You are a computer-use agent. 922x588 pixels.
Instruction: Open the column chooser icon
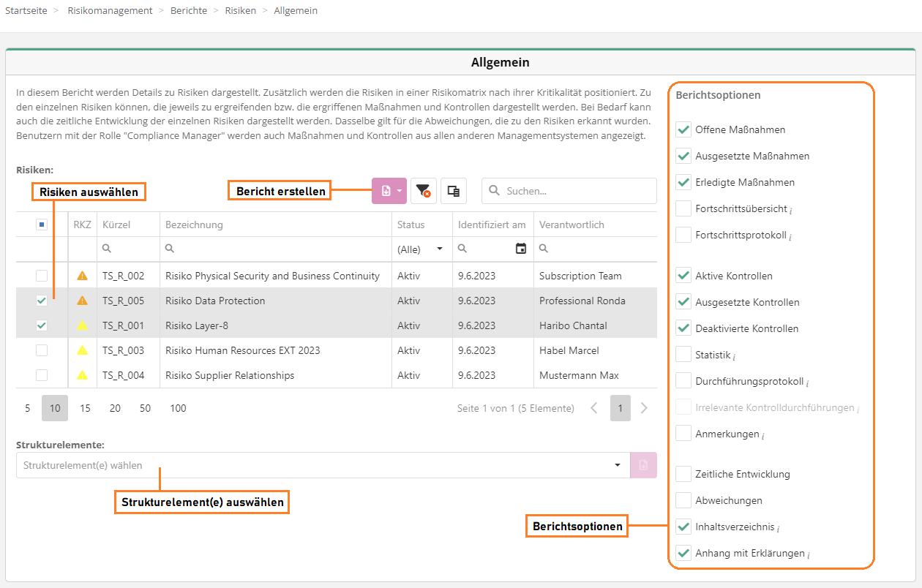(x=454, y=191)
